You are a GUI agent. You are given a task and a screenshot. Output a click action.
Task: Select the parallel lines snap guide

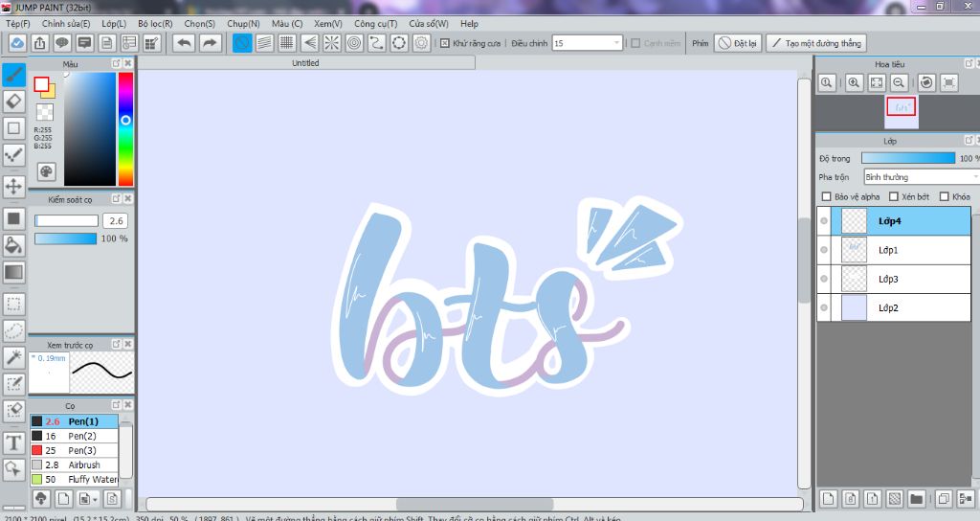click(264, 43)
